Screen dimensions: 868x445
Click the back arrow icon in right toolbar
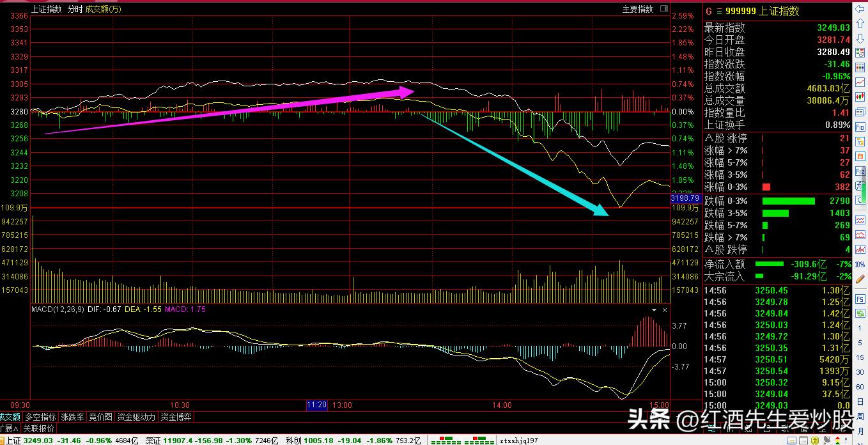859,9
